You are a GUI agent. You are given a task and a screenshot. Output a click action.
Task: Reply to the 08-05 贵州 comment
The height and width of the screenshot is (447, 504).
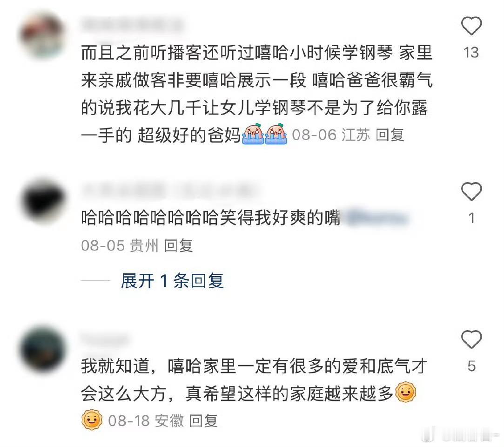(178, 246)
